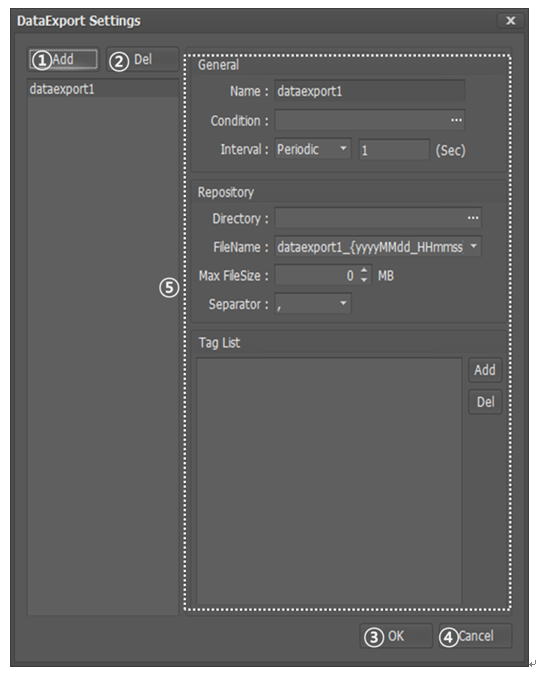Open the Condition browse ellipsis button
Screen dimensions: 543x676
(x=456, y=120)
